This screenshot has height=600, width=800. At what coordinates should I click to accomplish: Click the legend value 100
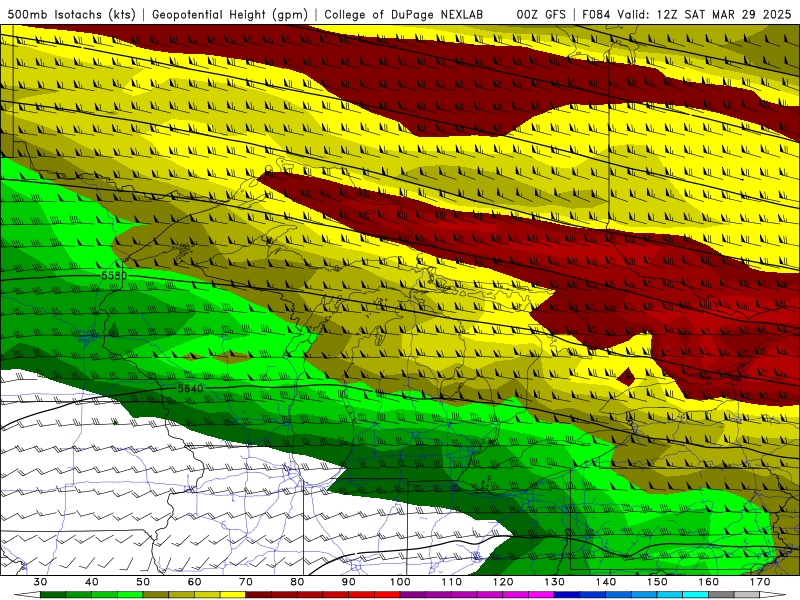click(401, 582)
